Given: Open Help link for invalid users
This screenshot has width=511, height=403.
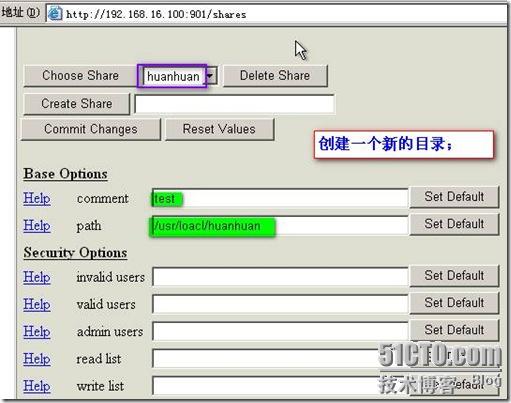Looking at the screenshot, I should [37, 277].
